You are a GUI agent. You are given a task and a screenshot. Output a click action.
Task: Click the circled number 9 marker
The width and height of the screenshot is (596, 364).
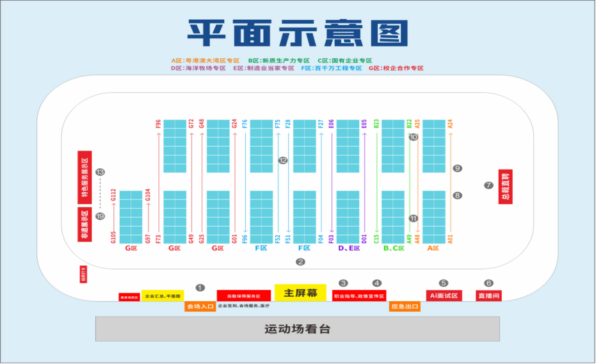(x=457, y=168)
